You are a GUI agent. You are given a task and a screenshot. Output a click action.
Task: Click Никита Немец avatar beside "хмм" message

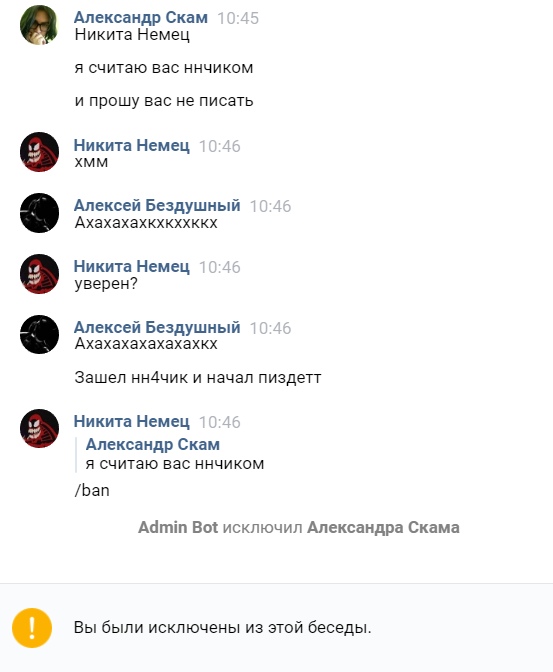click(39, 152)
